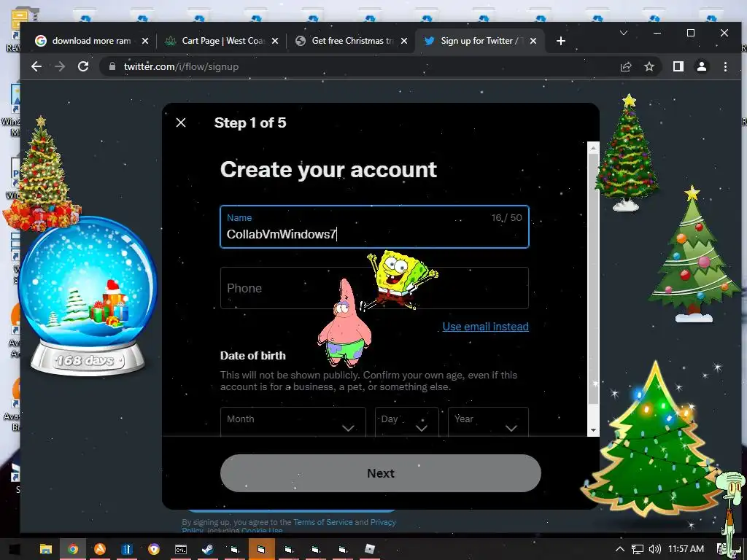Close the Twitter signup dialog with X
Image resolution: width=747 pixels, height=560 pixels.
click(x=181, y=122)
